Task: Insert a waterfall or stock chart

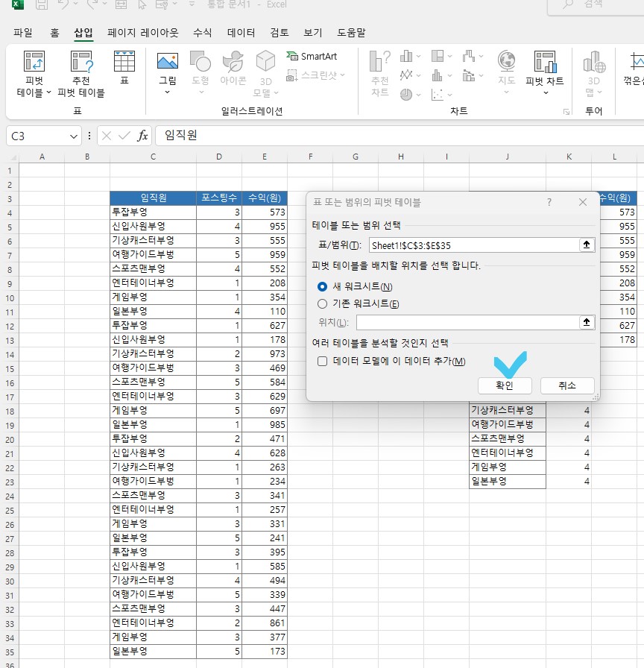Action: [x=469, y=56]
